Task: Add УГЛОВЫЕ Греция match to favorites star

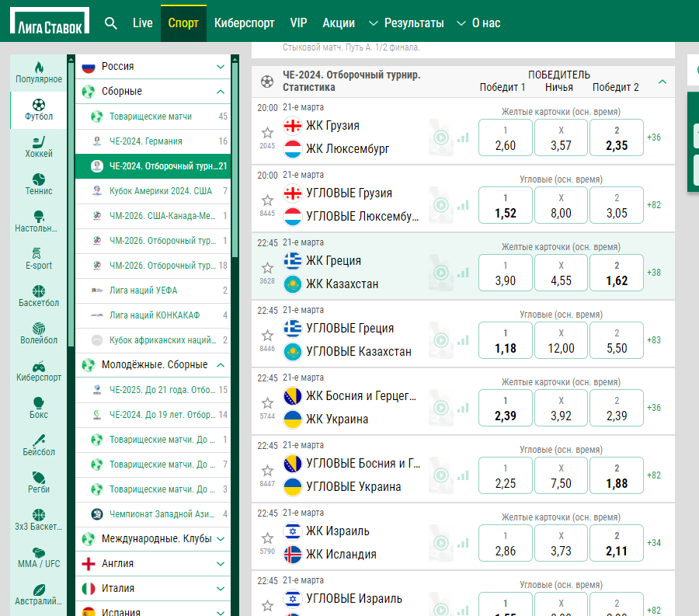Action: point(267,336)
